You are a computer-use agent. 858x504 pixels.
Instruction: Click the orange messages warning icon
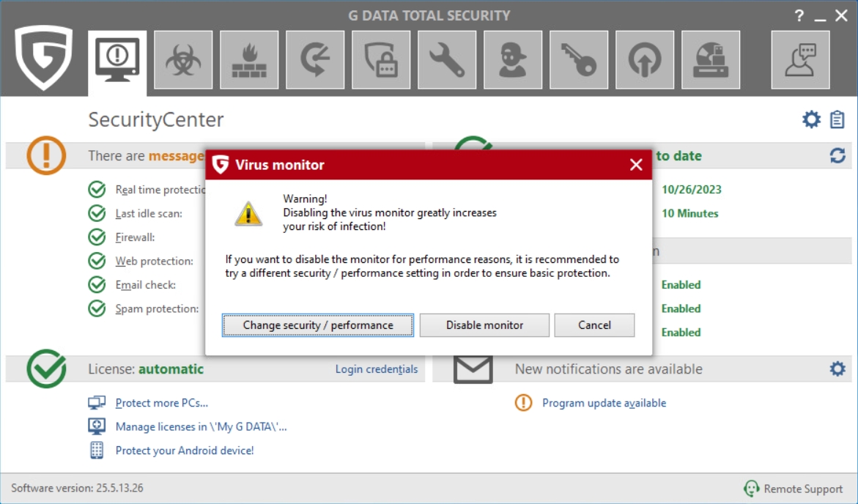[46, 155]
